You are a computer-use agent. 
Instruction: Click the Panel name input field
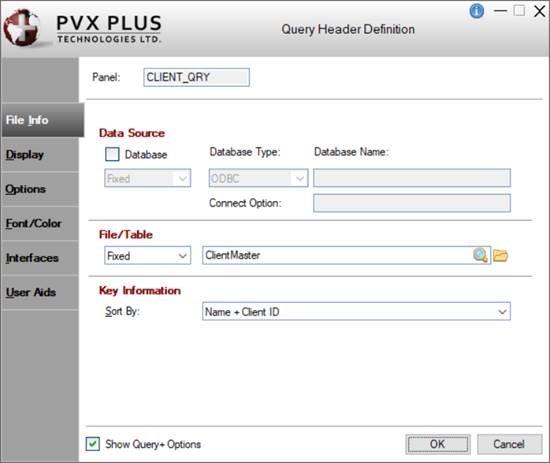tap(196, 77)
